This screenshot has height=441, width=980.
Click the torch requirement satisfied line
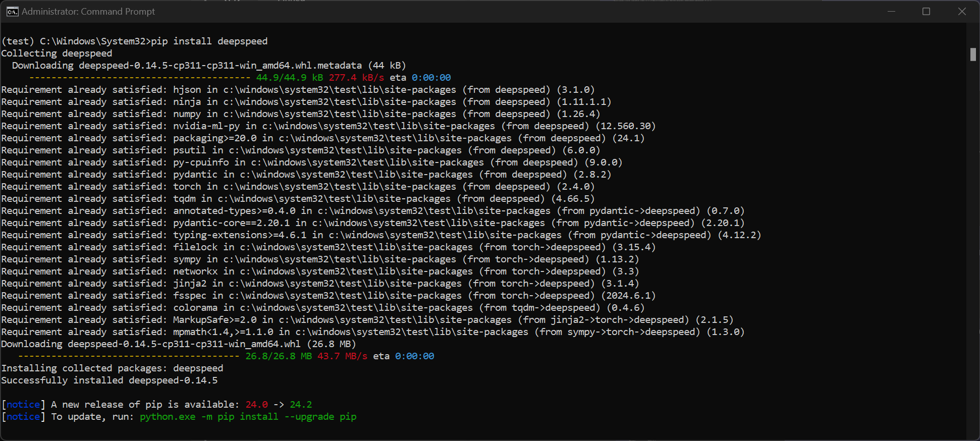pos(298,187)
